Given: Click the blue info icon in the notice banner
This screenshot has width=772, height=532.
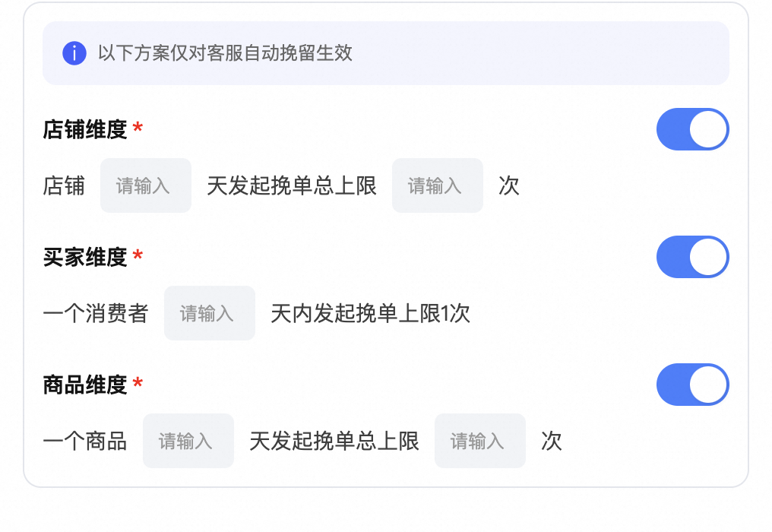Looking at the screenshot, I should tap(73, 53).
